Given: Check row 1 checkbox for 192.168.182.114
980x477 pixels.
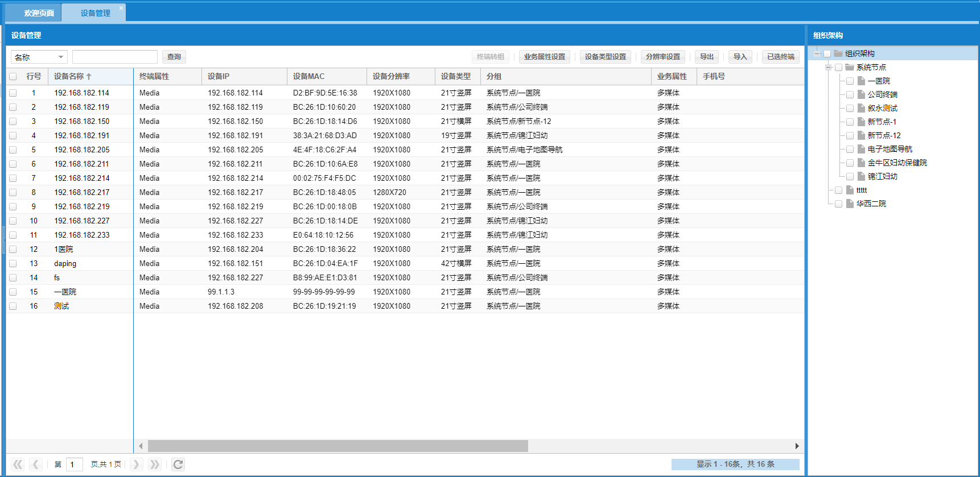Looking at the screenshot, I should [13, 93].
